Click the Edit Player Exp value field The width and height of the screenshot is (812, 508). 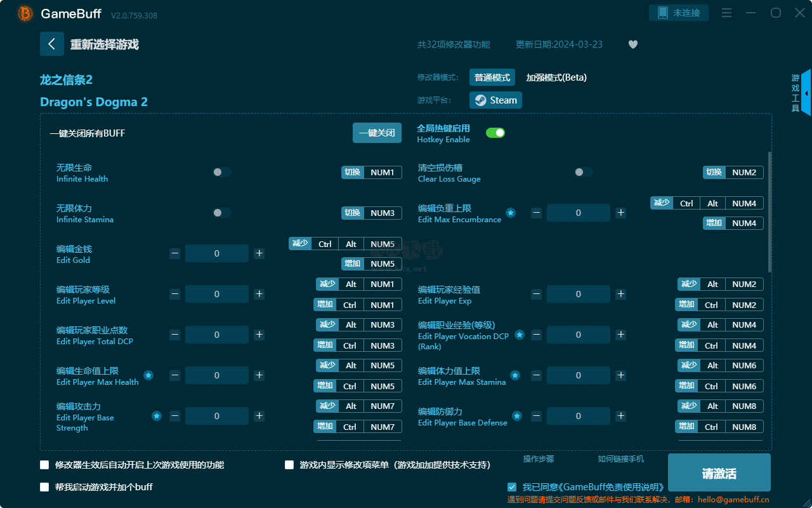tap(579, 294)
